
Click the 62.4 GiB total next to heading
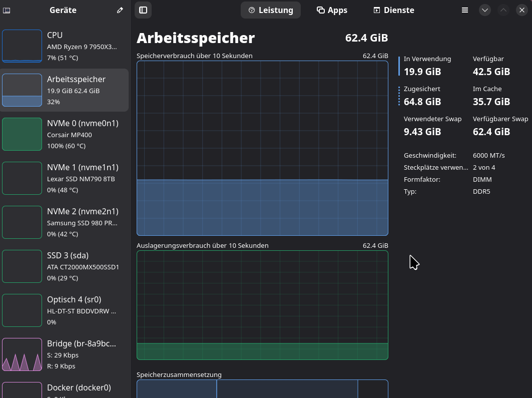pyautogui.click(x=366, y=38)
